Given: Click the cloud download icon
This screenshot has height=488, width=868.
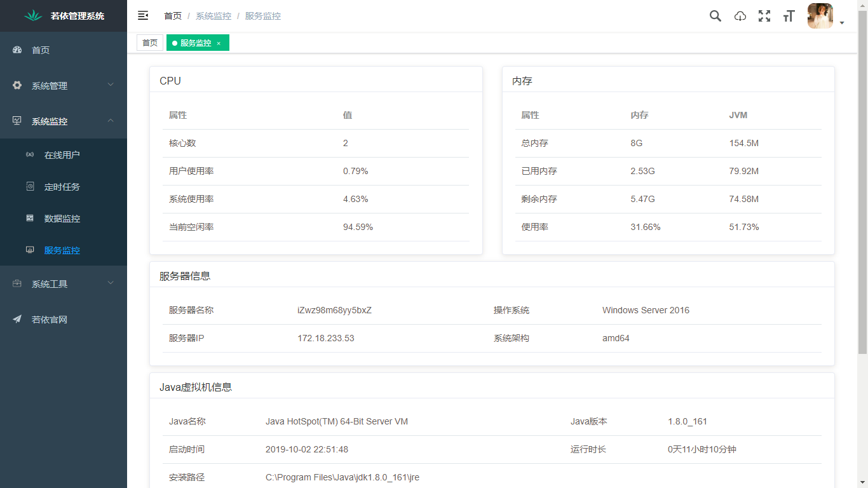Looking at the screenshot, I should click(740, 16).
